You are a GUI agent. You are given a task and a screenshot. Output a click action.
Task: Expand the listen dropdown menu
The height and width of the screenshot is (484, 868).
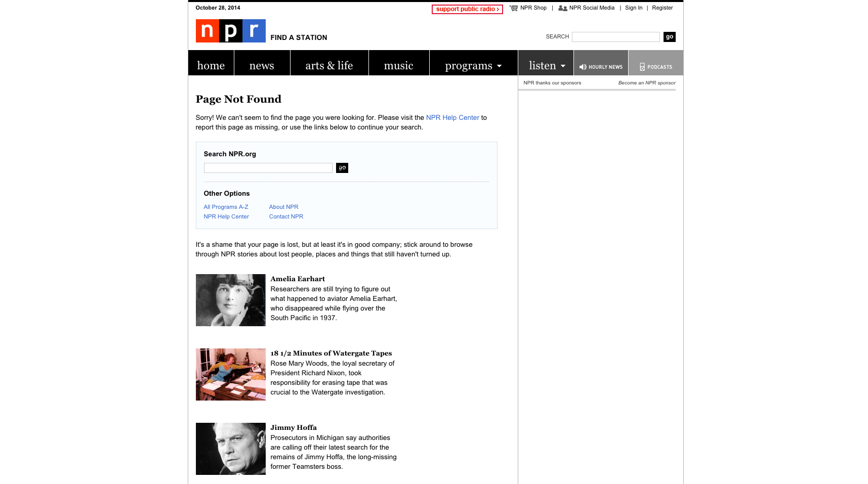547,66
